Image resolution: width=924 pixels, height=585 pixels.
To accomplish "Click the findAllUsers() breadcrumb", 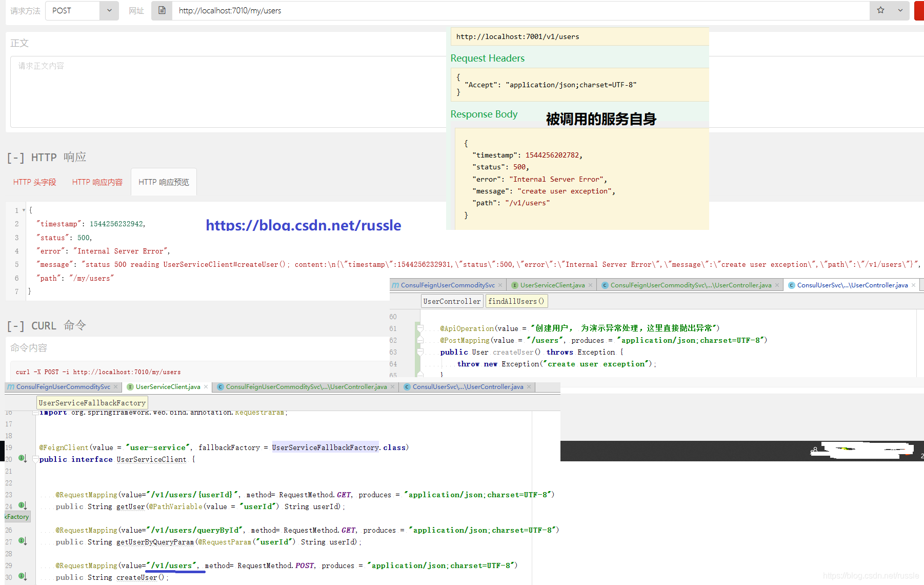I will [516, 301].
